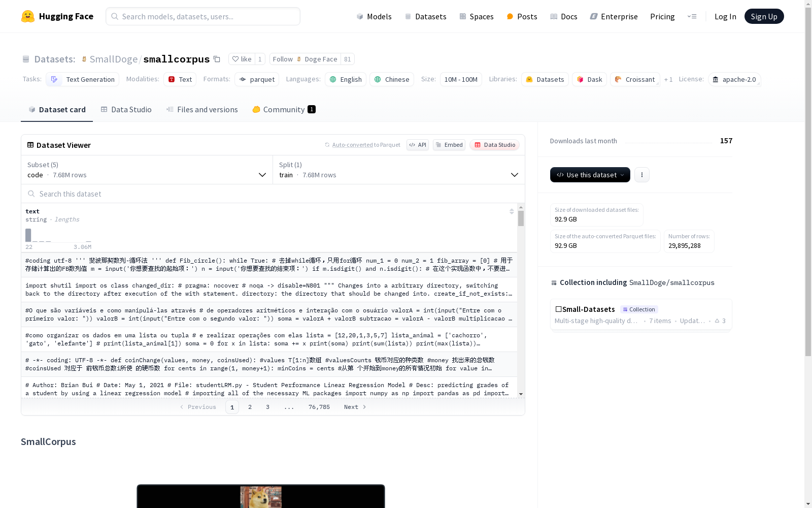This screenshot has height=508, width=812.
Task: Open the Community tab
Action: (x=284, y=109)
